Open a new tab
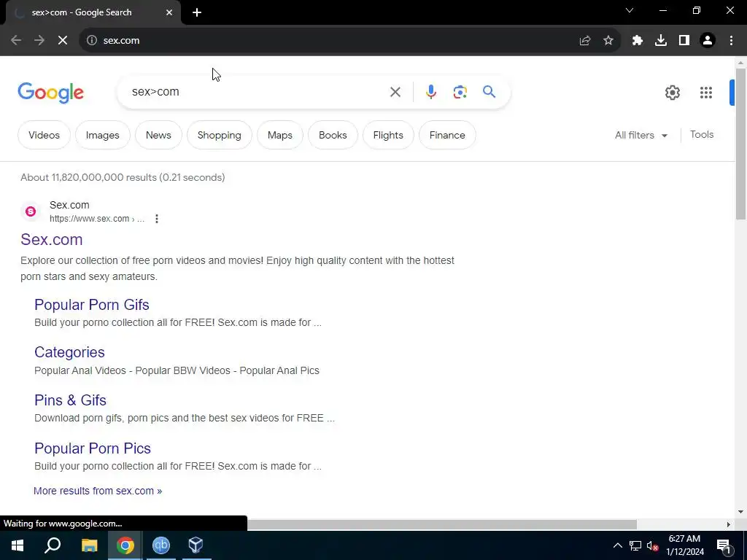The width and height of the screenshot is (747, 560). [x=197, y=13]
